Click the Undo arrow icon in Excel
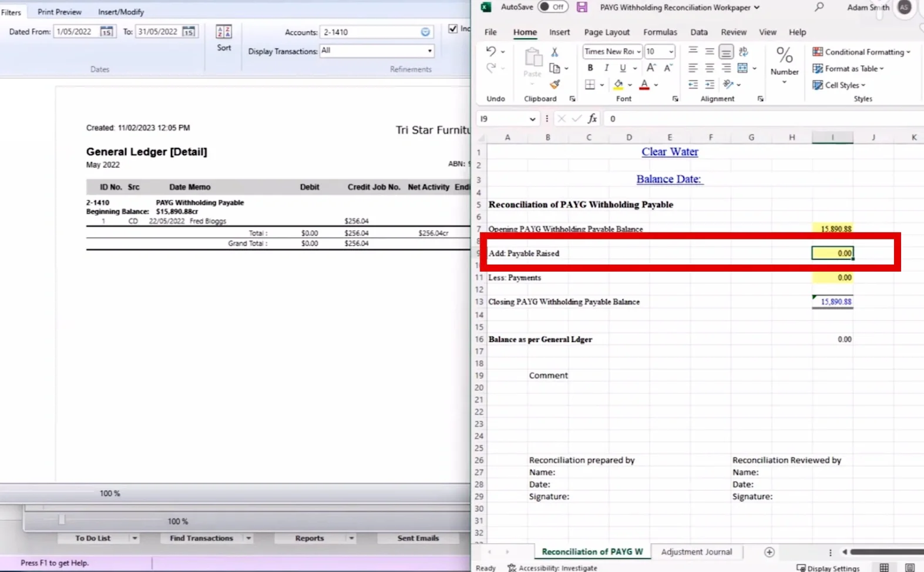The width and height of the screenshot is (924, 572). click(x=491, y=51)
